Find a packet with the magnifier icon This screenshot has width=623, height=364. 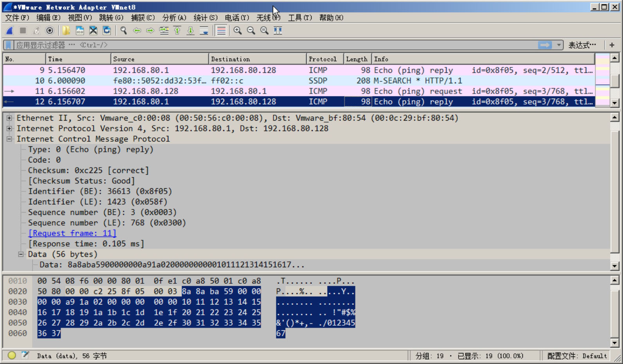coord(124,31)
